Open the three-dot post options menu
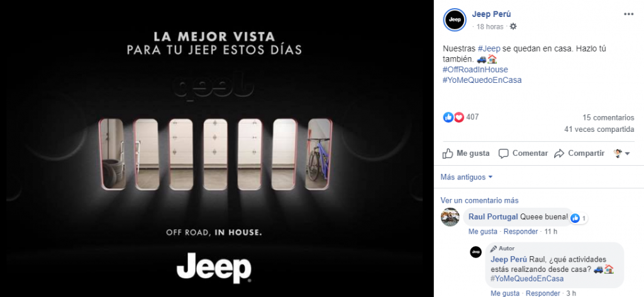This screenshot has height=297, width=644. click(x=628, y=14)
